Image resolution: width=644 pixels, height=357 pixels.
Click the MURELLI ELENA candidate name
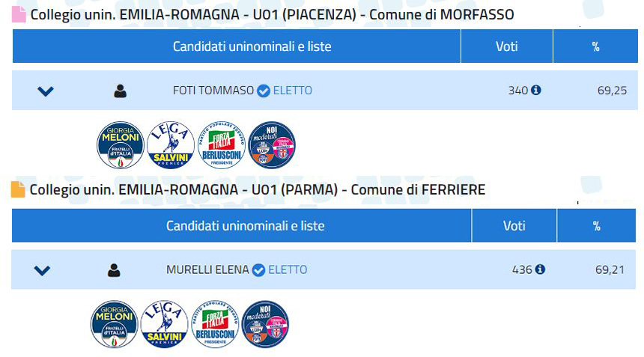click(207, 269)
